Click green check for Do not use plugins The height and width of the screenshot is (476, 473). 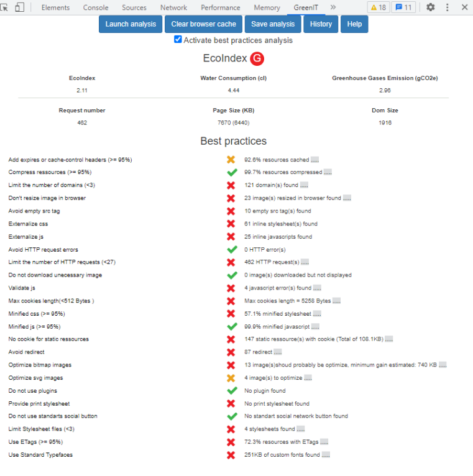(x=232, y=390)
